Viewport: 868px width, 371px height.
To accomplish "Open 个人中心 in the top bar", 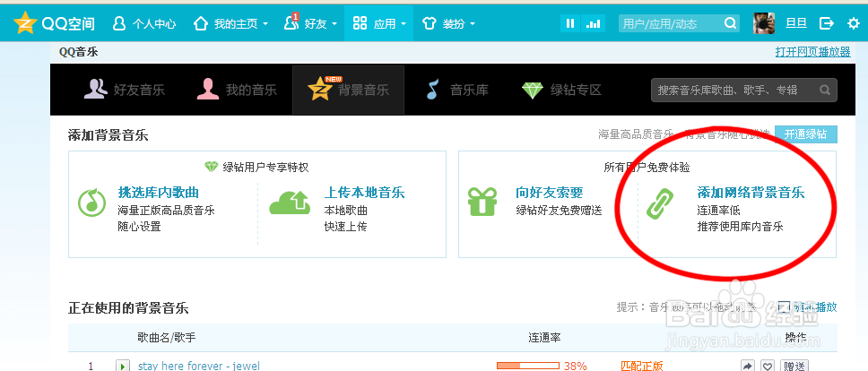I will 144,24.
